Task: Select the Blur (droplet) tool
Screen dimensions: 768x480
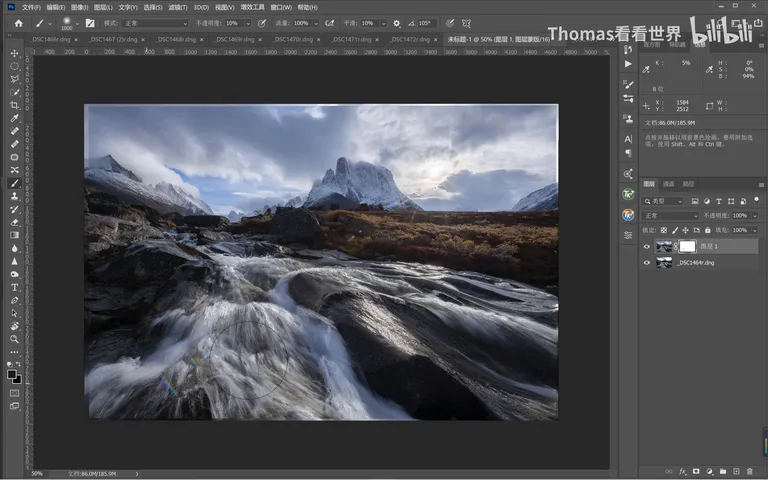Action: click(x=14, y=248)
